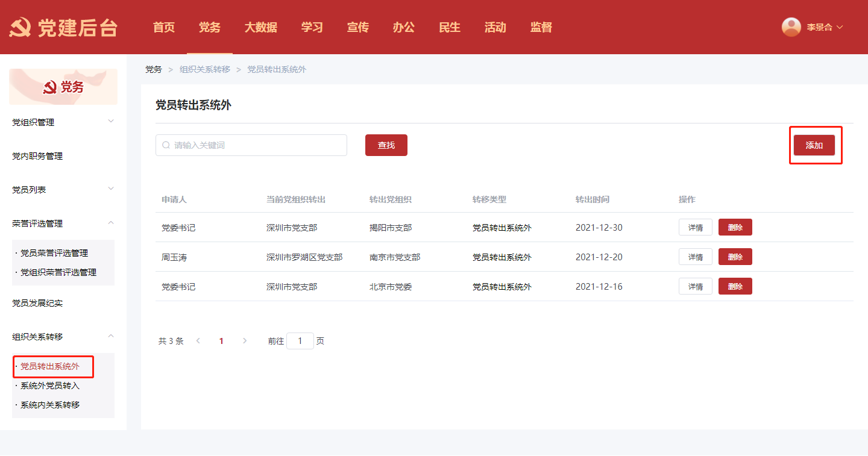Go to next page arrow in pagination

click(244, 341)
